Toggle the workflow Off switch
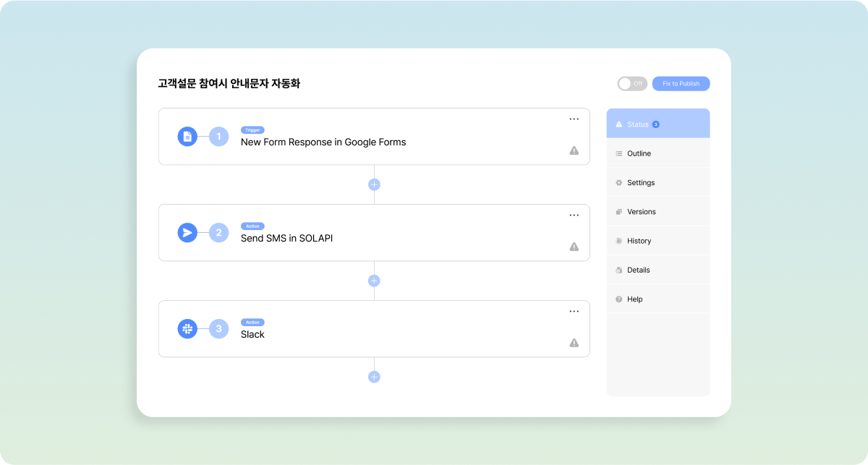Image resolution: width=868 pixels, height=465 pixels. pyautogui.click(x=631, y=84)
